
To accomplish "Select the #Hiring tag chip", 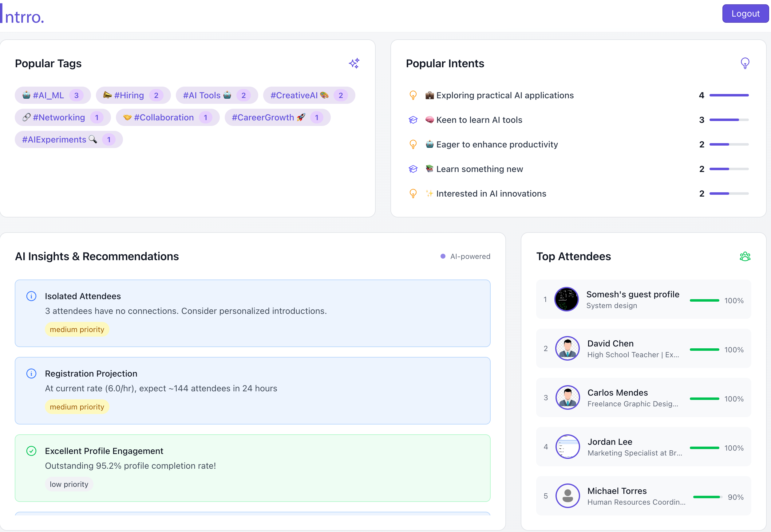I will 133,95.
